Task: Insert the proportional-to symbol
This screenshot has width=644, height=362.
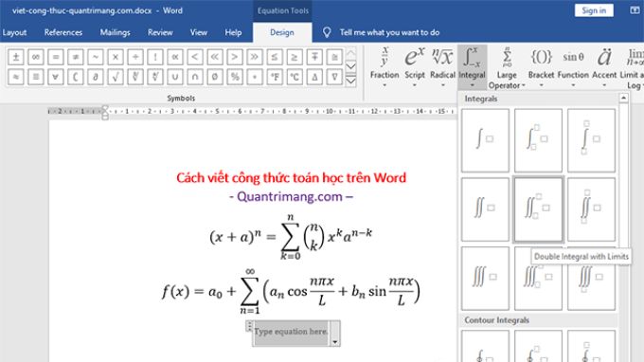Action: click(x=175, y=57)
